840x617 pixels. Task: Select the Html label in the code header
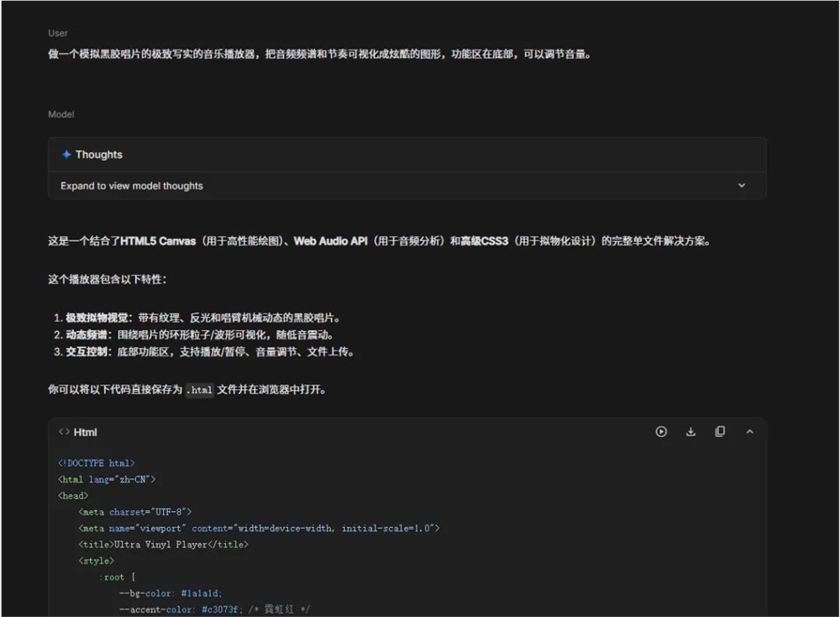85,431
